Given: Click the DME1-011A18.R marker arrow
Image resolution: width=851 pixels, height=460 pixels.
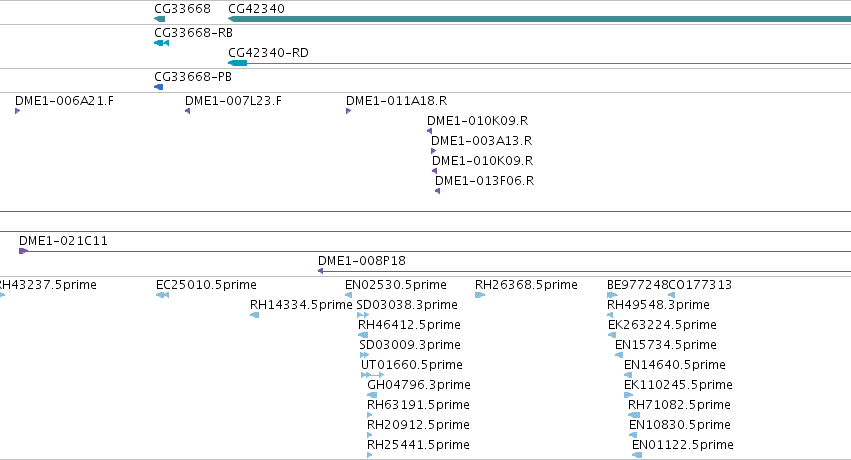Looking at the screenshot, I should pyautogui.click(x=348, y=111).
